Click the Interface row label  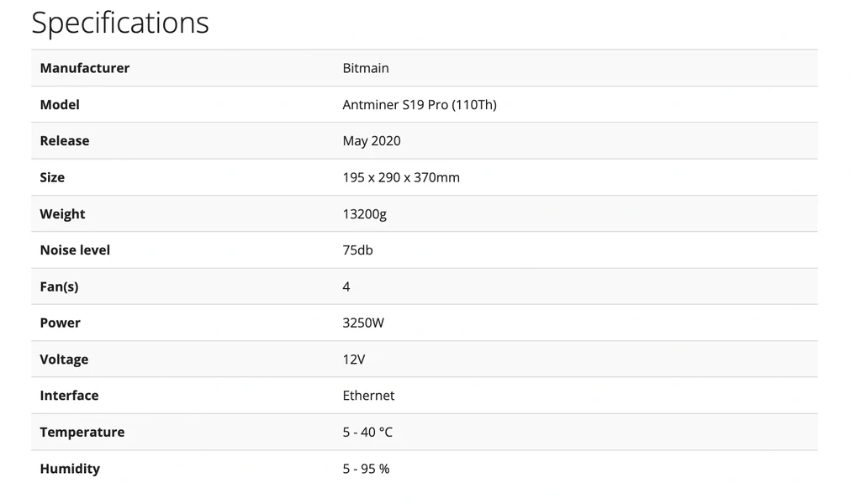point(69,396)
